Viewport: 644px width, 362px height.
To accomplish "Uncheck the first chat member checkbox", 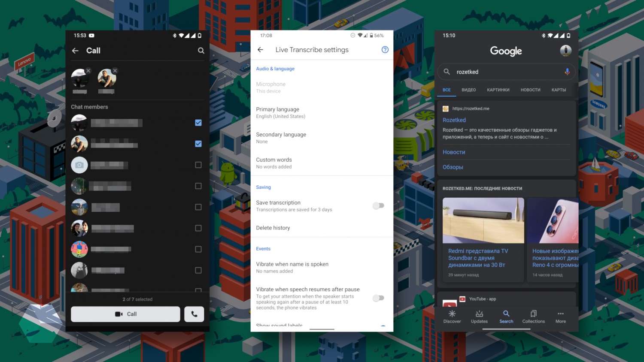I will (x=198, y=123).
